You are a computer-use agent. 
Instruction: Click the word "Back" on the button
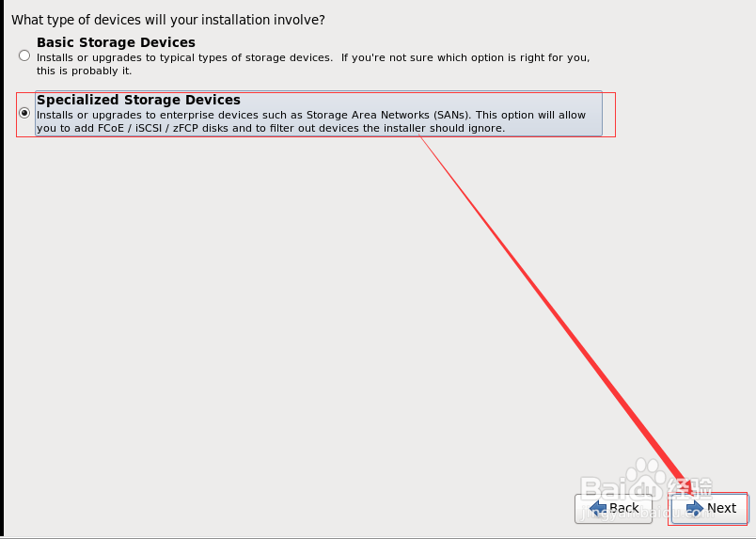tap(623, 509)
